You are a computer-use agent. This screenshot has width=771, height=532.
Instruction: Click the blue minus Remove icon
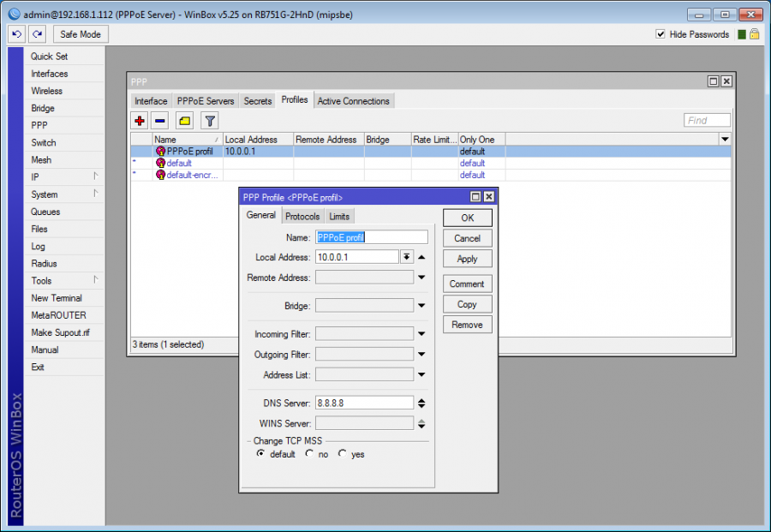(160, 121)
